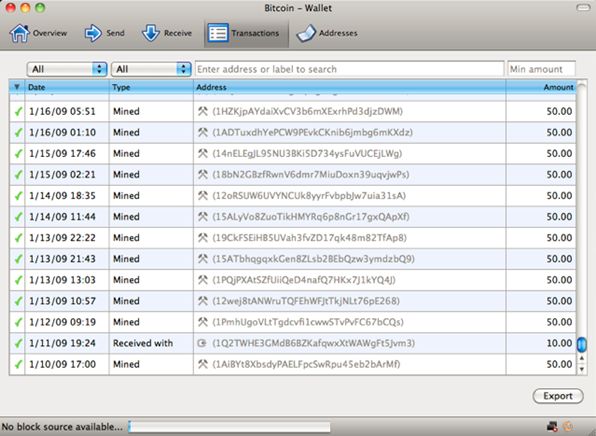Open the Overview house icon
Image resolution: width=596 pixels, height=436 pixels.
19,33
